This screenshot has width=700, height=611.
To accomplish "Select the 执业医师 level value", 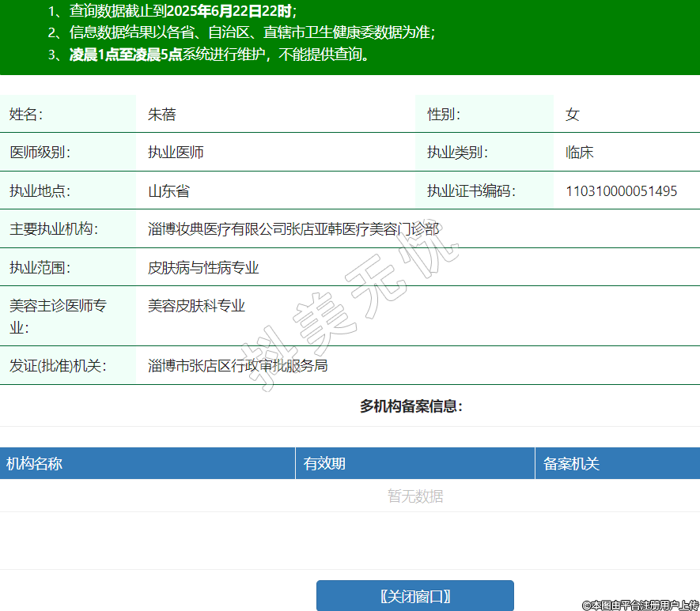I will pyautogui.click(x=176, y=153).
